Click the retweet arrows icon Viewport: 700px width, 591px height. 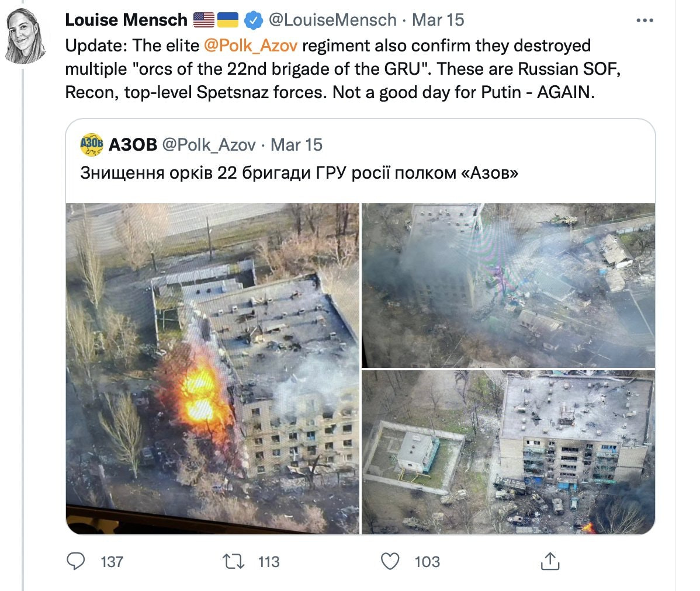pos(234,561)
